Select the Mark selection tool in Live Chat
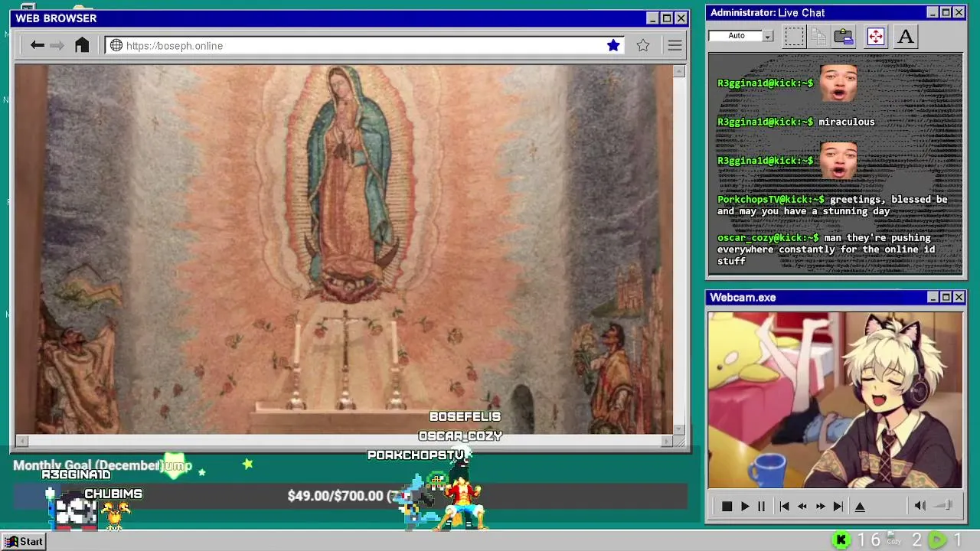Image resolution: width=980 pixels, height=551 pixels. click(x=794, y=36)
